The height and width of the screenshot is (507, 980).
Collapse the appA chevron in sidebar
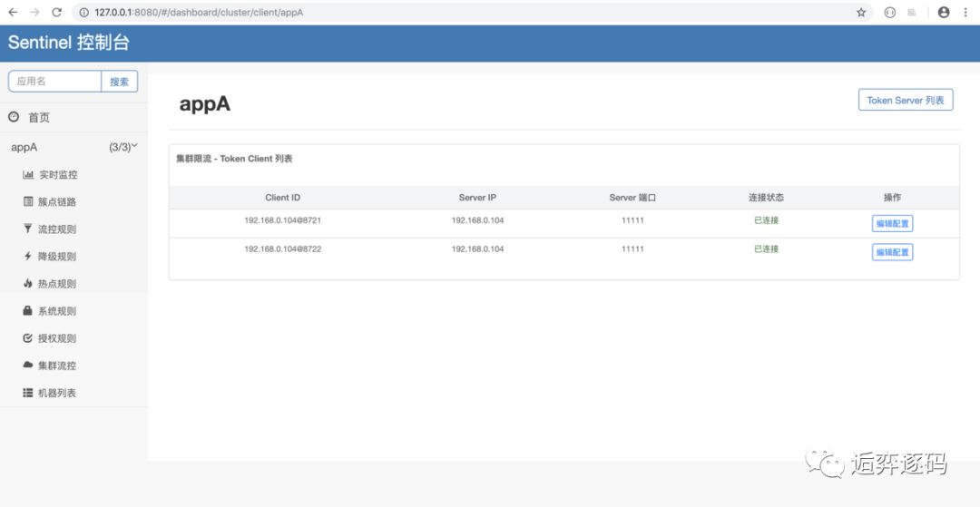[134, 146]
